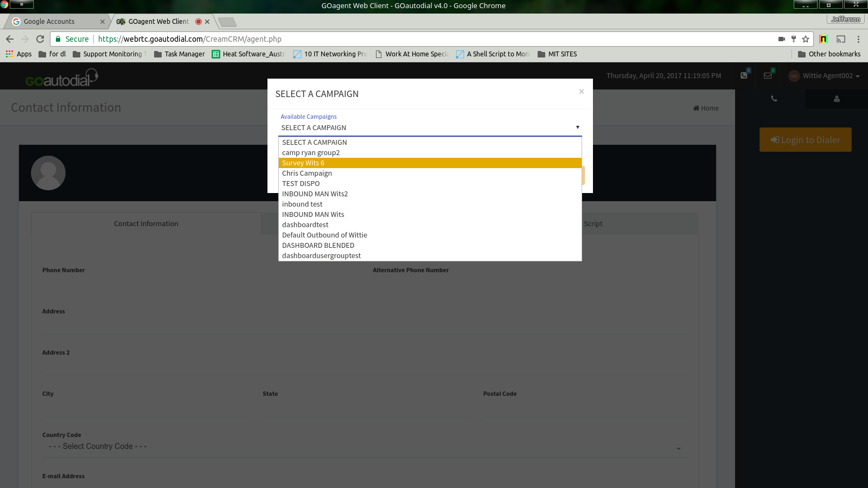Click the key icon in address bar

coord(794,39)
